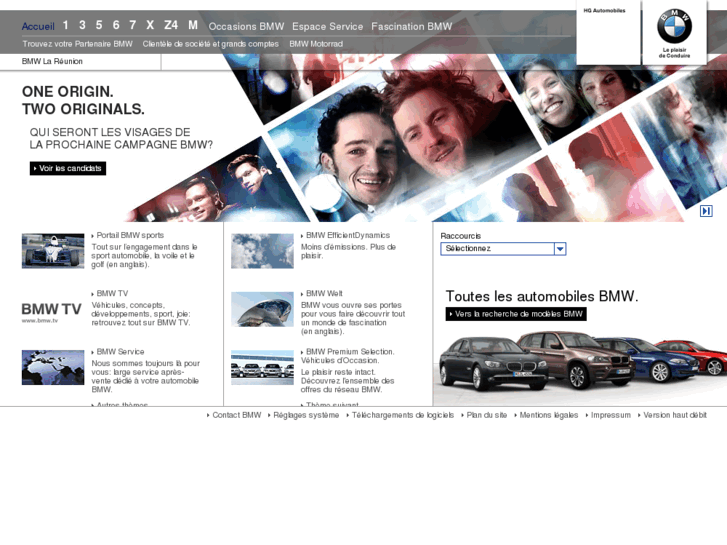Open the BMW Service link
Screen dimensions: 727x545
coord(120,352)
